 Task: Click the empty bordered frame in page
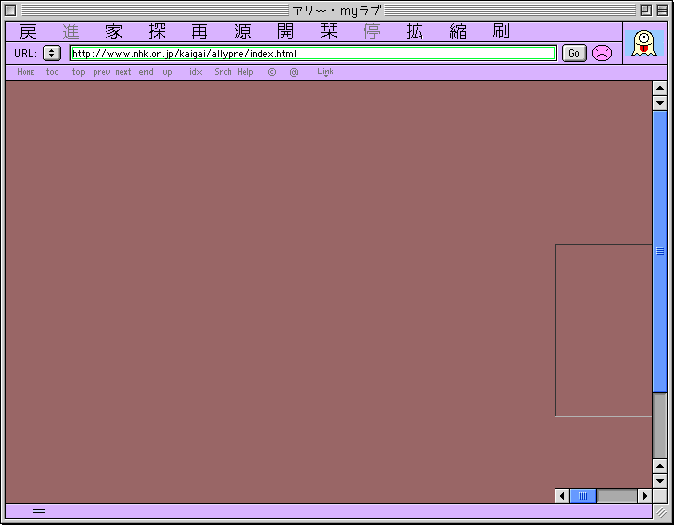click(x=604, y=330)
